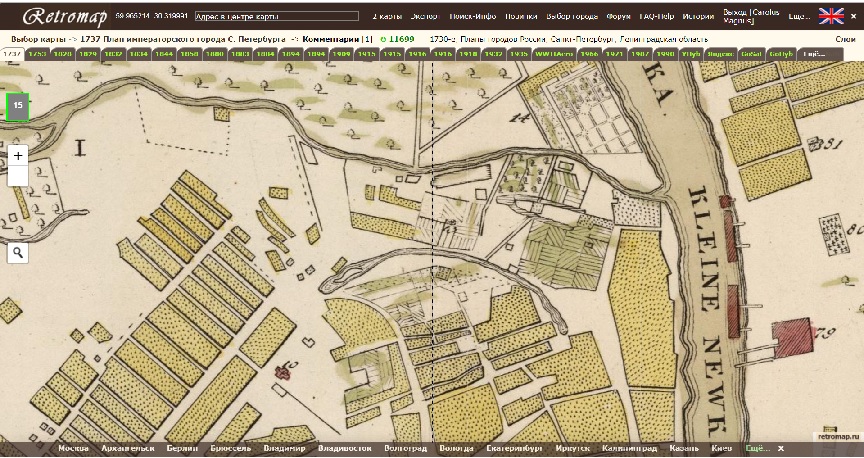Click the address search input field
Viewport: 864px width, 458px height.
point(275,18)
